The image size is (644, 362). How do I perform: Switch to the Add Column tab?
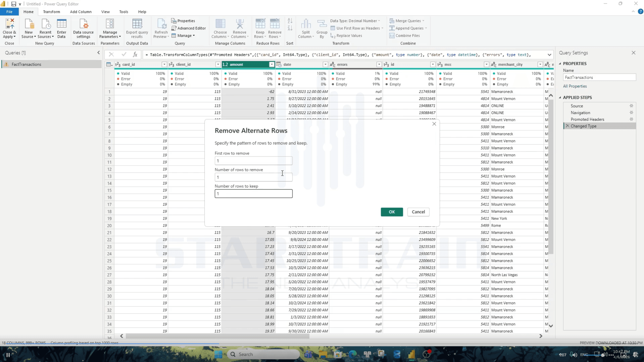(x=81, y=12)
